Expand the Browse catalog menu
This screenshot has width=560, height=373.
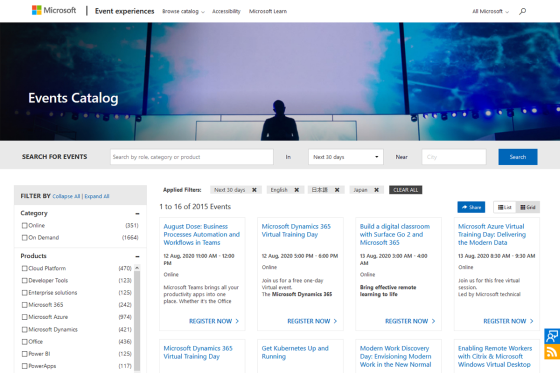184,11
